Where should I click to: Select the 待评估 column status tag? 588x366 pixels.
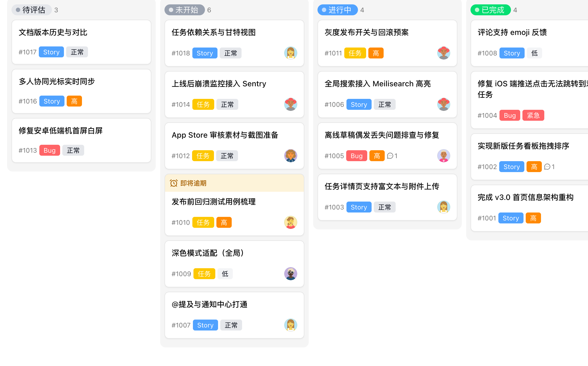pos(32,10)
